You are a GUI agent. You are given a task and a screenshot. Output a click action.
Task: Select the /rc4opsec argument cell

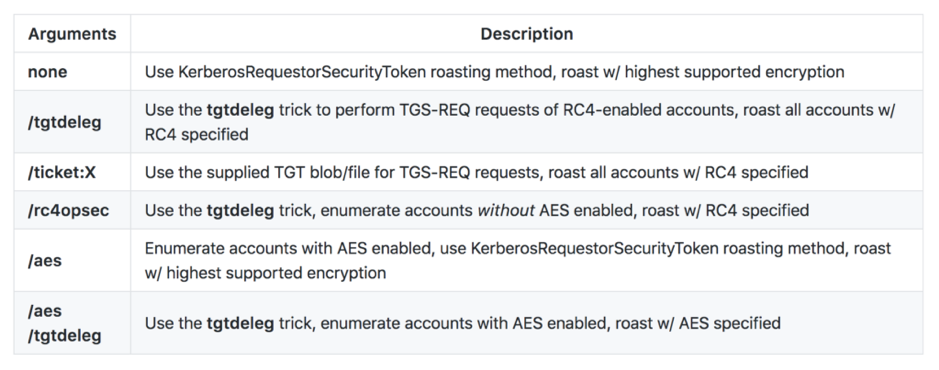click(72, 210)
